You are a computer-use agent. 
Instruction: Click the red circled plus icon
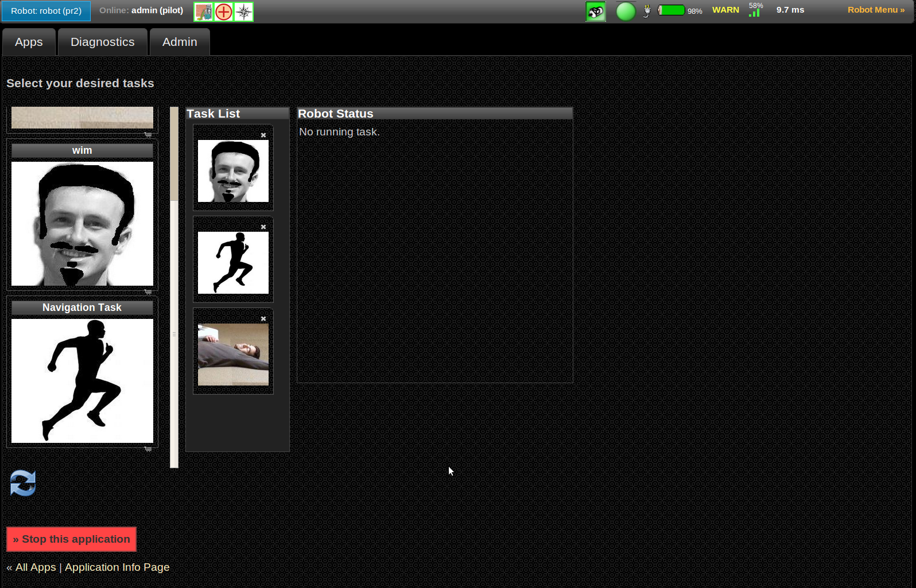(224, 11)
